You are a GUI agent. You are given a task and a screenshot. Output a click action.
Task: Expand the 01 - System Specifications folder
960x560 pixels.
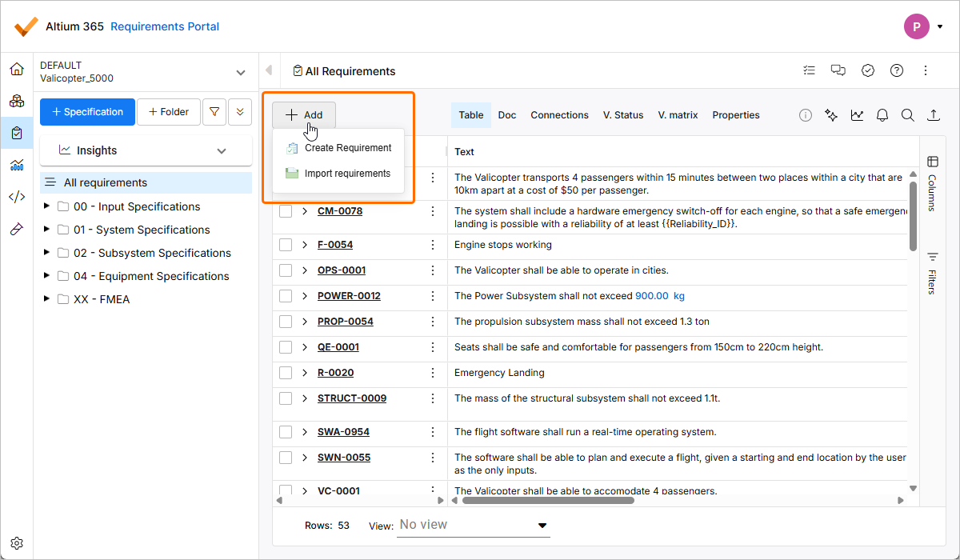[46, 230]
